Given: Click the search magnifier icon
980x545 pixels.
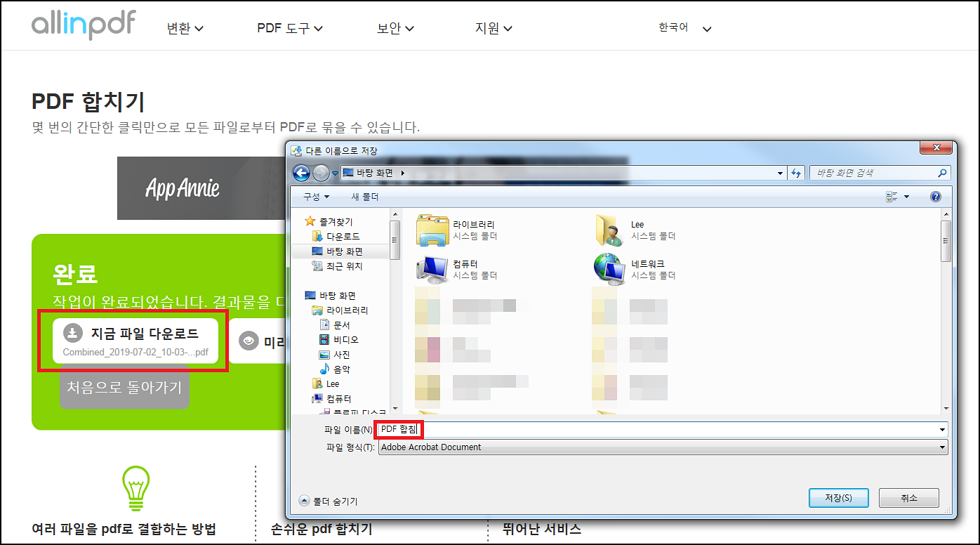Looking at the screenshot, I should [943, 173].
